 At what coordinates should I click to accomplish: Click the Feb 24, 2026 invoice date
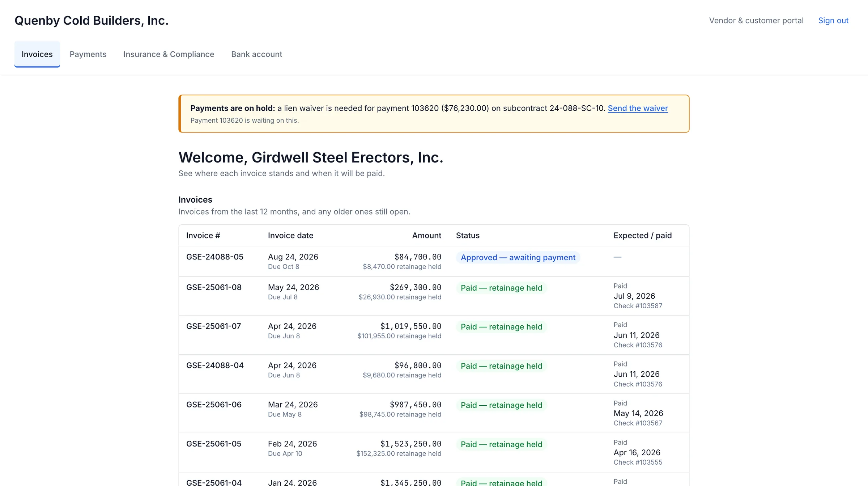(x=292, y=444)
